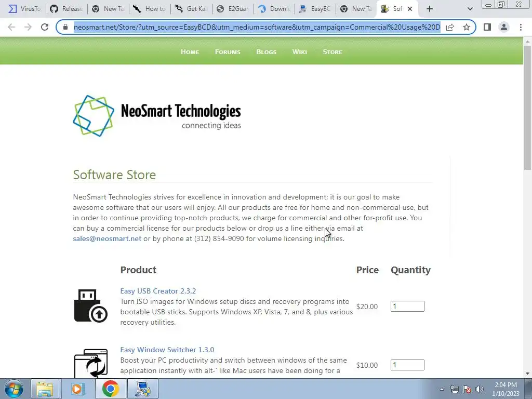Launch Windows Media Player from taskbar
Image resolution: width=532 pixels, height=399 pixels.
click(x=77, y=389)
